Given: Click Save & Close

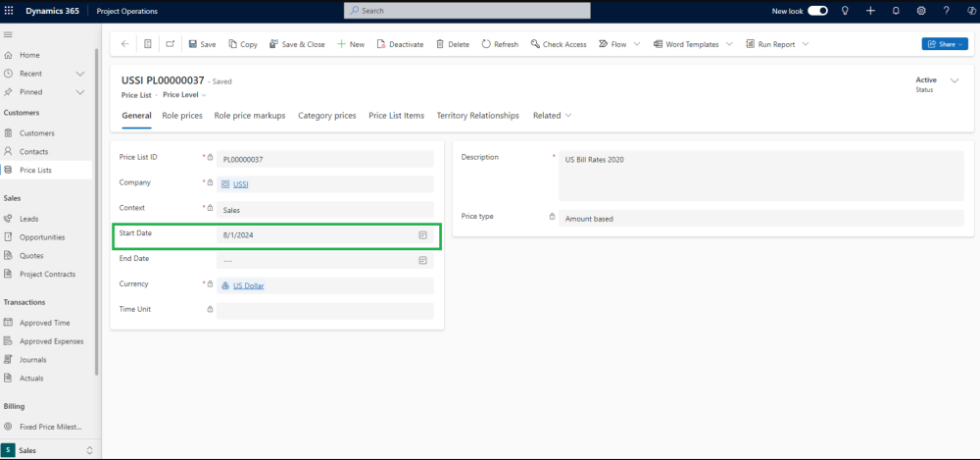Looking at the screenshot, I should [297, 44].
